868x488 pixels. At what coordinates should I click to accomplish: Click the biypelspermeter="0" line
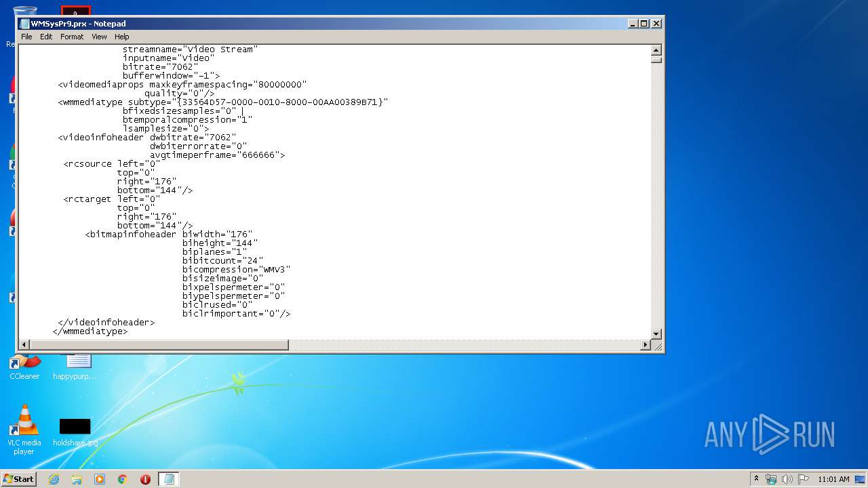[x=233, y=296]
